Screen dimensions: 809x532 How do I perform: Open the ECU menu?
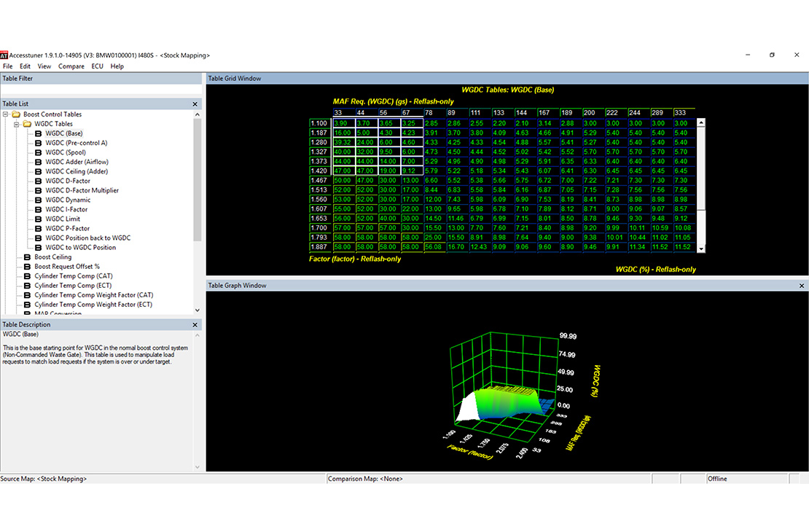coord(97,66)
